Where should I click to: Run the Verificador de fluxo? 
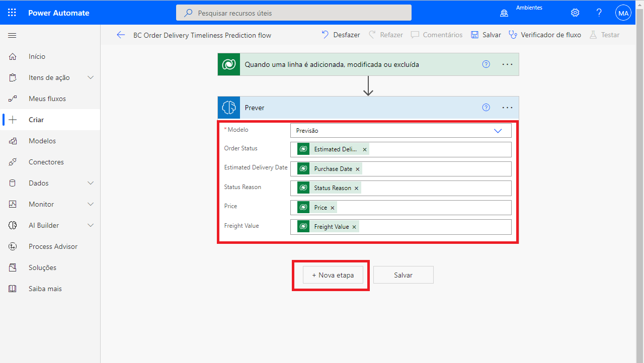pos(545,35)
